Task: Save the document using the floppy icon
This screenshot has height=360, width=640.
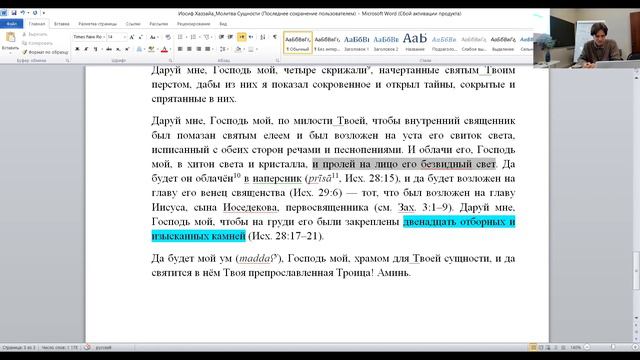Action: 14,13
